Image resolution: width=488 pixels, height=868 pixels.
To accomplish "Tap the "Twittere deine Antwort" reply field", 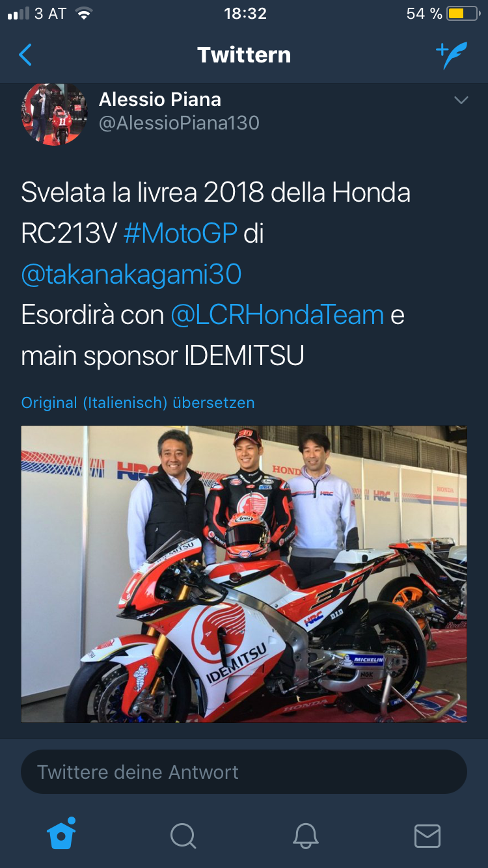I will [244, 772].
